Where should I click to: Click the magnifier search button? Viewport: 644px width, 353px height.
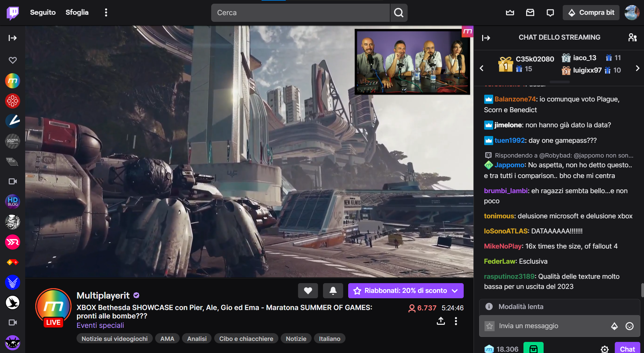click(399, 13)
